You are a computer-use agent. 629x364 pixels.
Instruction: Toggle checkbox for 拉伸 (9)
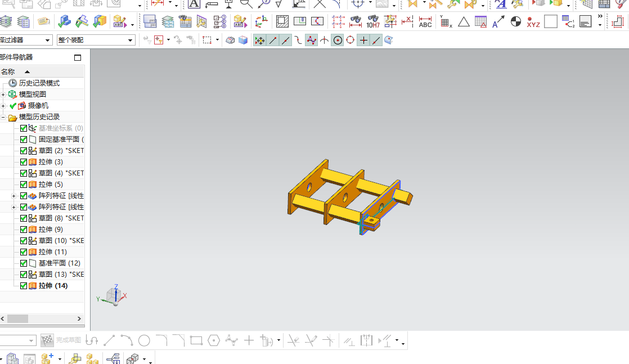click(24, 230)
